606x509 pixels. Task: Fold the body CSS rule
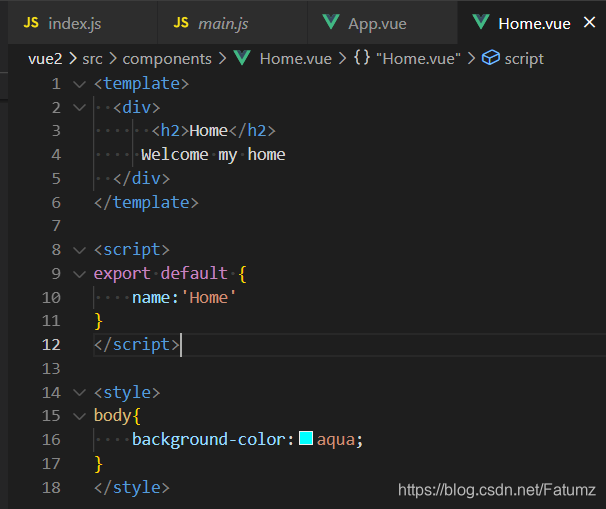pos(80,416)
